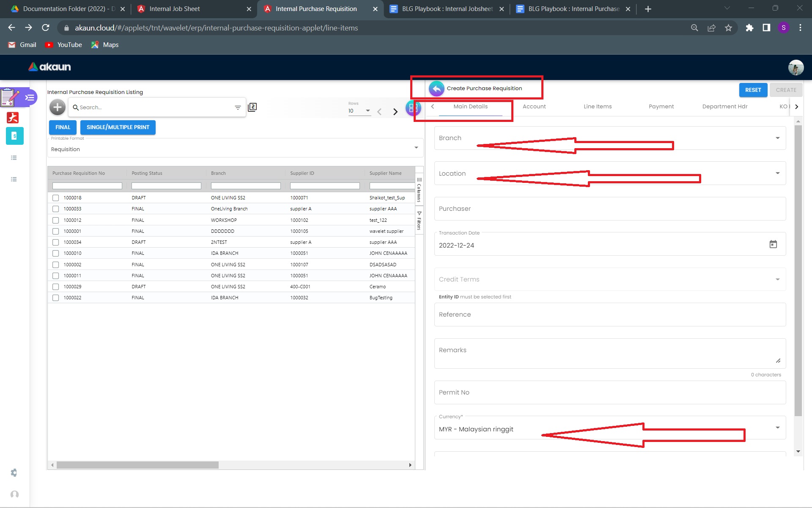812x508 pixels.
Task: Open the stacked pages icon beside search
Action: tap(252, 107)
